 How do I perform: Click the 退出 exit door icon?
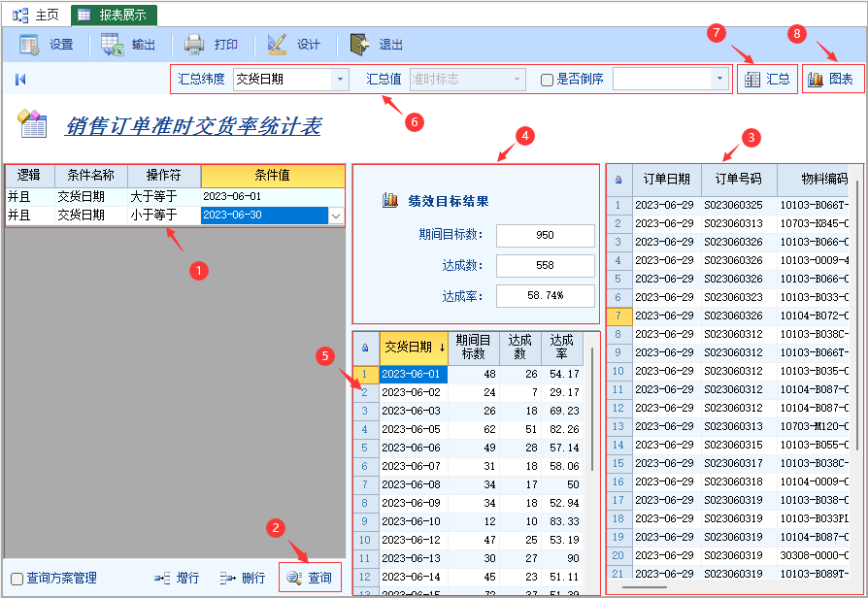tap(359, 45)
